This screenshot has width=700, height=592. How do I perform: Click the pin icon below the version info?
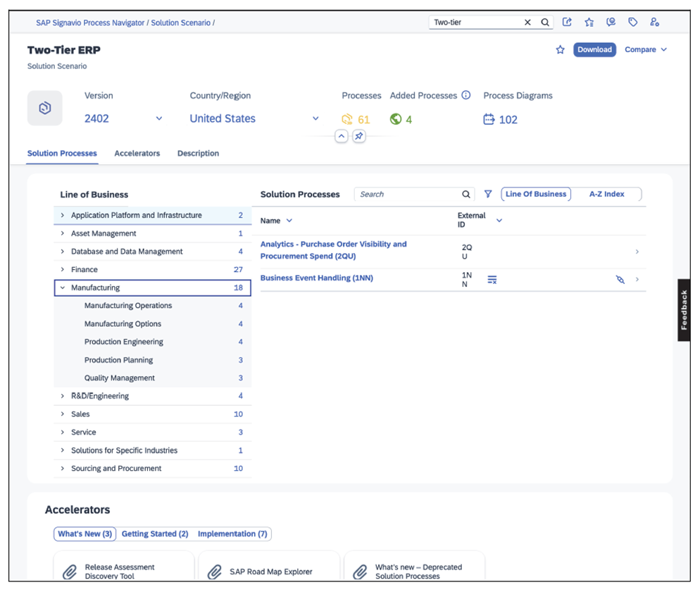click(359, 135)
